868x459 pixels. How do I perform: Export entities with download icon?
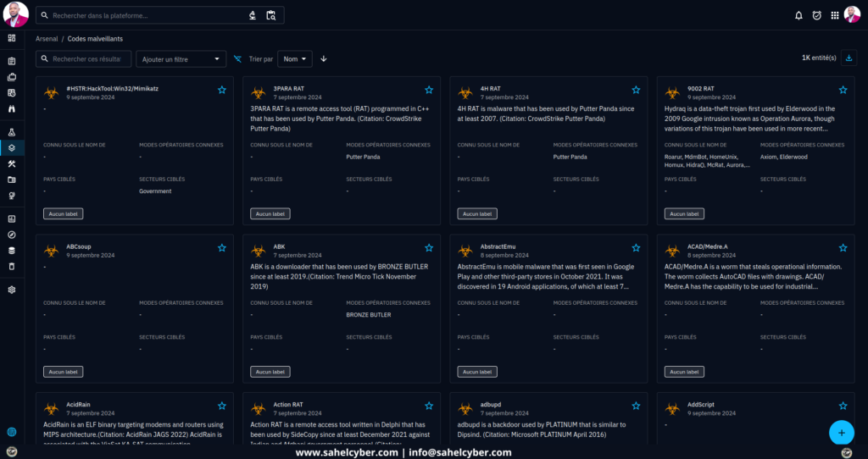[849, 58]
